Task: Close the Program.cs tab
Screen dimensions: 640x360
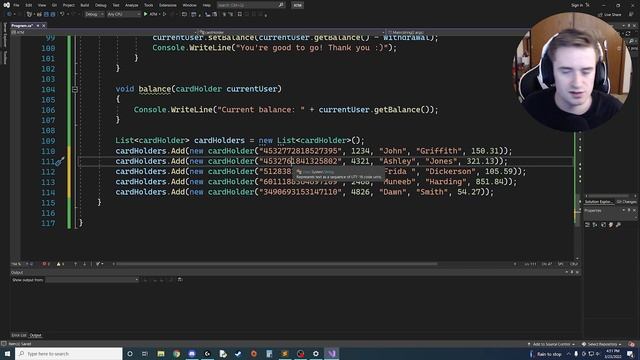Action: click(44, 25)
